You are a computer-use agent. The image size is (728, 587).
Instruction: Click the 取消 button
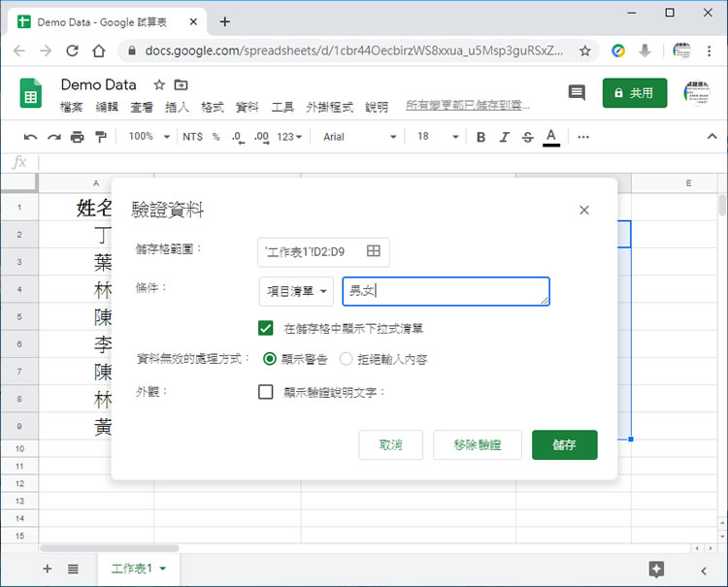[x=390, y=445]
